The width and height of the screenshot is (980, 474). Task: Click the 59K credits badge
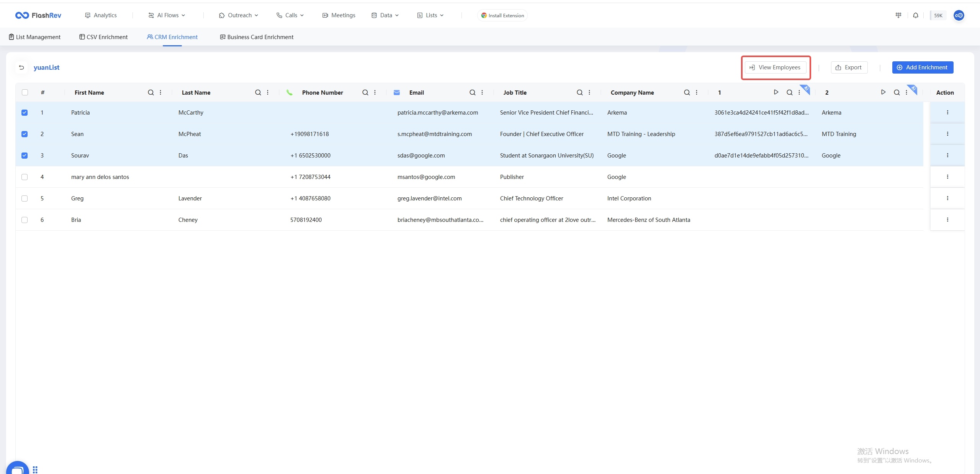(938, 15)
